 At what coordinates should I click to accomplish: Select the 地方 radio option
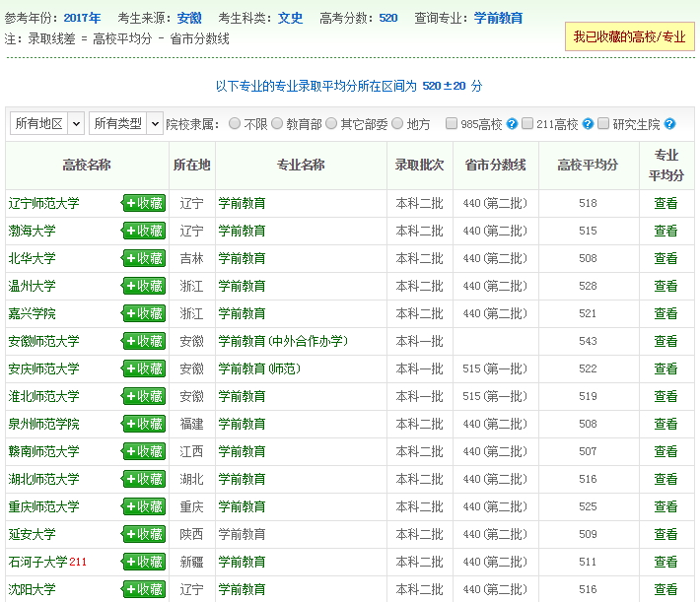click(x=397, y=124)
